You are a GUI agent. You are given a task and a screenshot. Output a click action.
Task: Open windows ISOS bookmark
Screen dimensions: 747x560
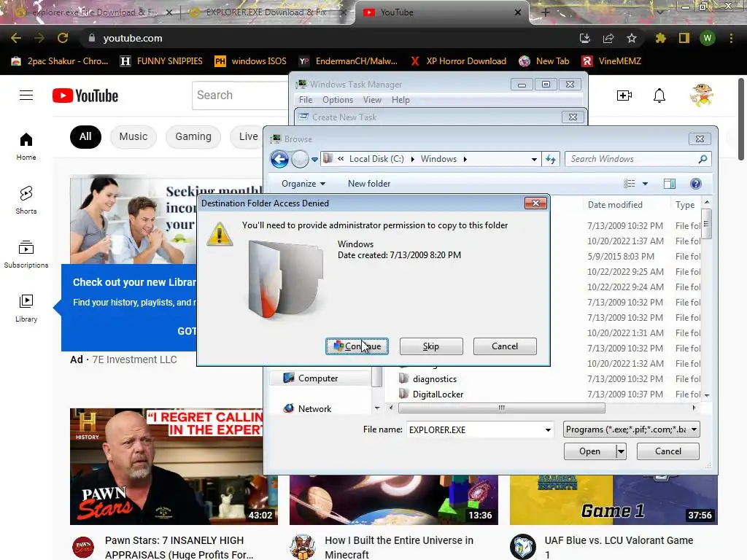point(251,61)
